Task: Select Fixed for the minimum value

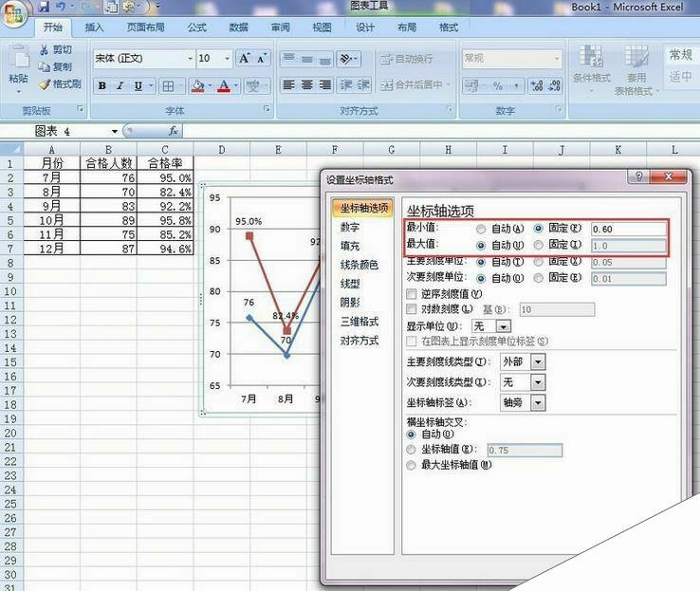Action: [x=539, y=229]
